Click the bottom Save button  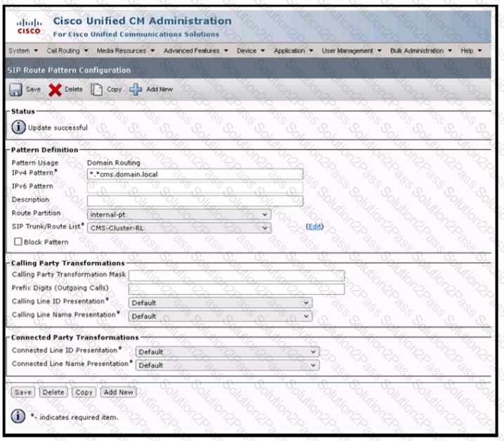(x=23, y=392)
